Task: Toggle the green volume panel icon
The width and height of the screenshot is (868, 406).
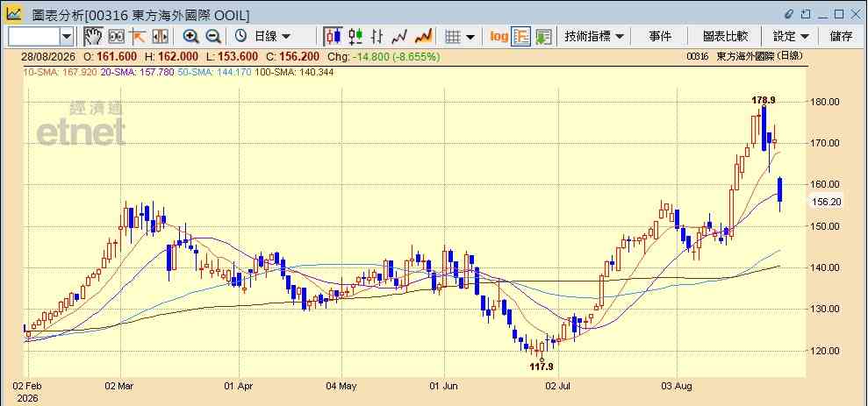Action: 543,37
